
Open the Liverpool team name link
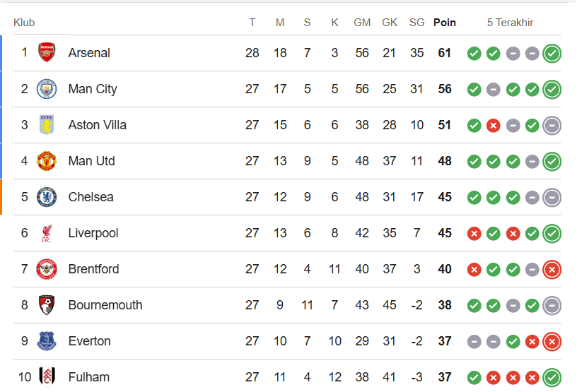93,233
